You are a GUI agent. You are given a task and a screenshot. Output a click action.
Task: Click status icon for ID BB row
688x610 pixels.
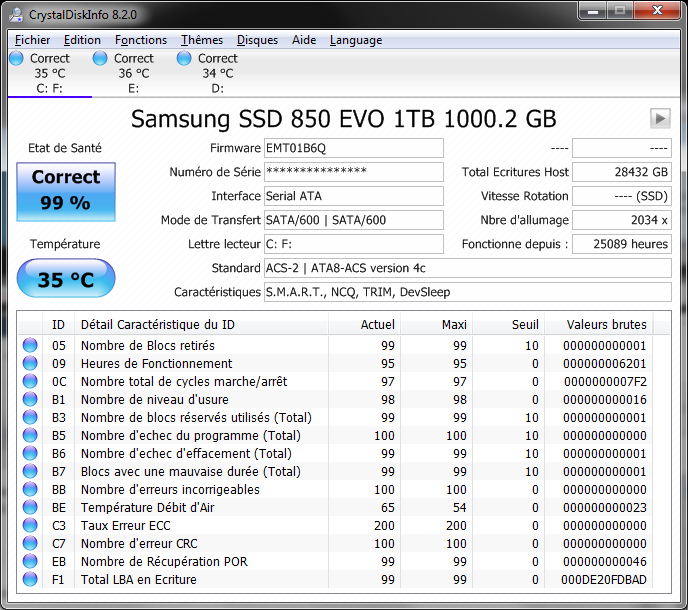tap(30, 489)
